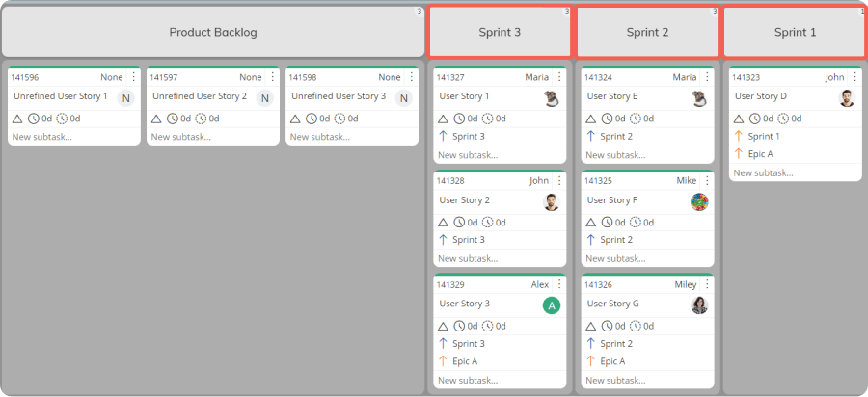Click the New subtask field in User Story F card
This screenshot has height=397, width=868.
click(x=648, y=258)
